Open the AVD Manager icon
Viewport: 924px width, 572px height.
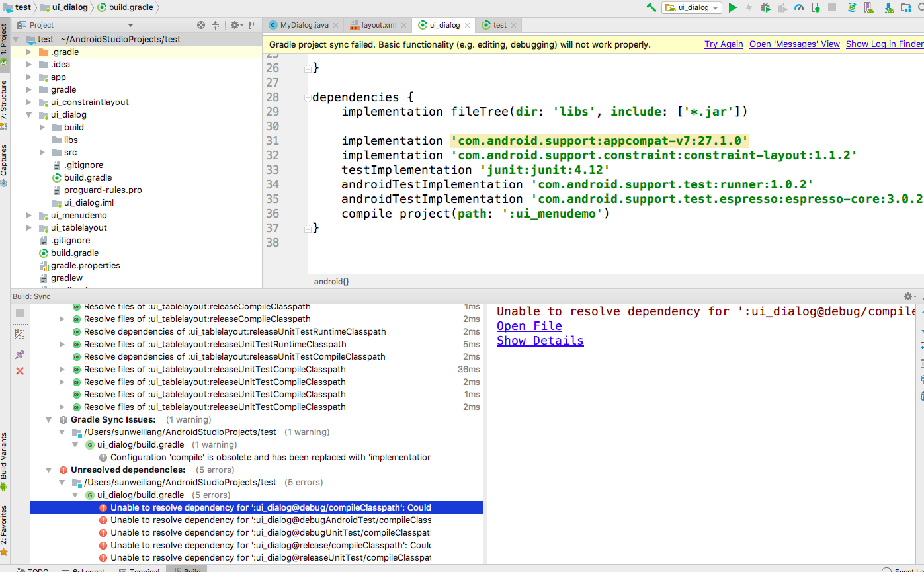click(869, 7)
